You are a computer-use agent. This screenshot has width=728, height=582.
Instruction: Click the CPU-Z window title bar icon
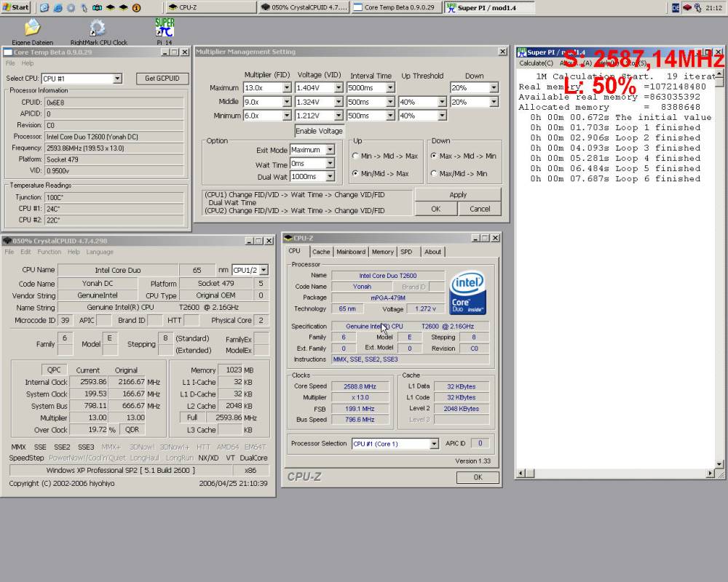click(x=288, y=238)
